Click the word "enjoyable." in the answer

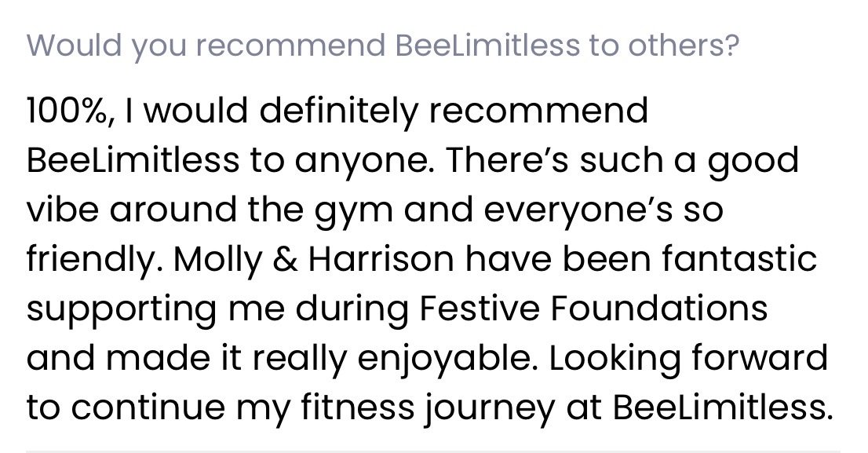pos(448,360)
